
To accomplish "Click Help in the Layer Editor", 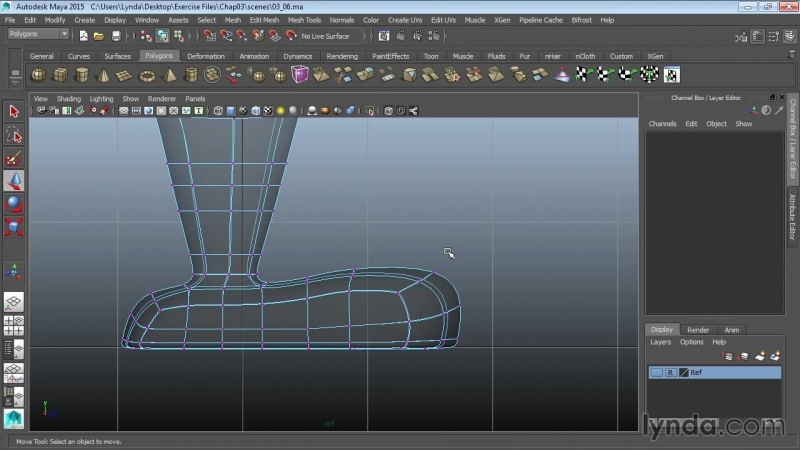I will click(719, 342).
